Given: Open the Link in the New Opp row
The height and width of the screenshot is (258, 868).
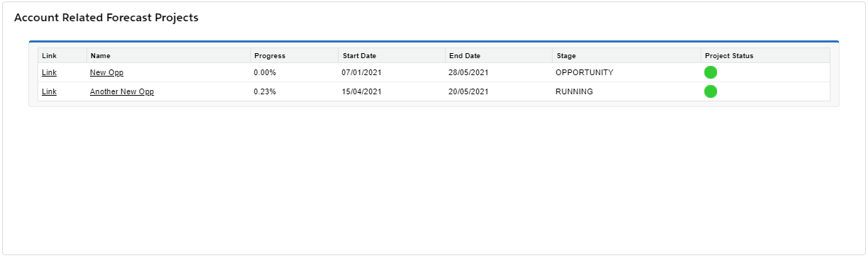Looking at the screenshot, I should tap(49, 72).
